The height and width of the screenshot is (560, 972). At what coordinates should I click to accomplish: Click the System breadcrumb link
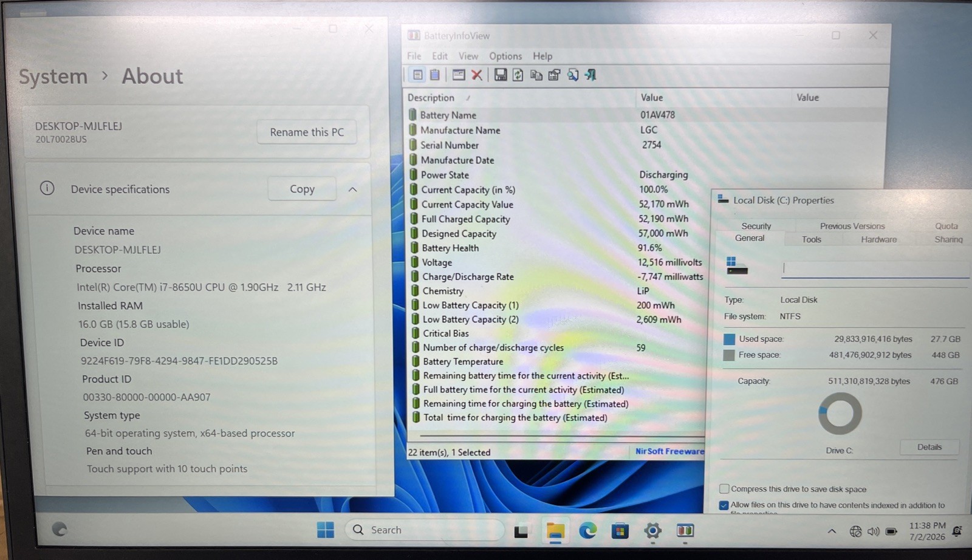coord(53,77)
